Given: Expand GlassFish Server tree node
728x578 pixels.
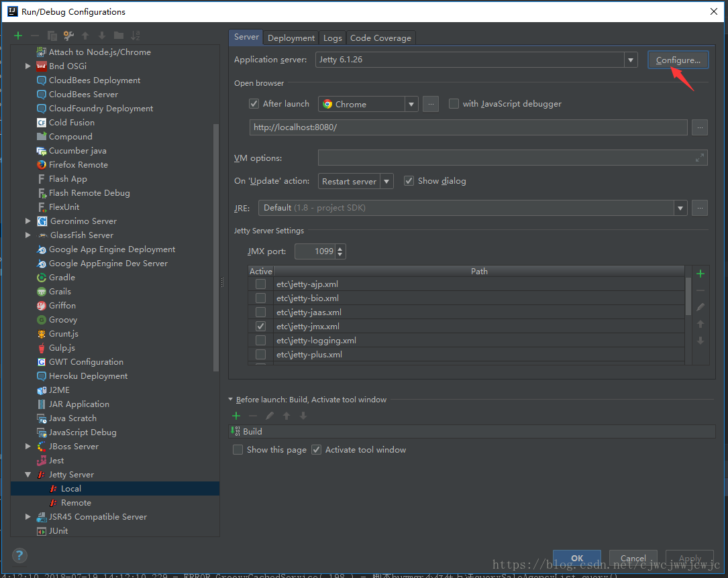Looking at the screenshot, I should click(x=28, y=235).
